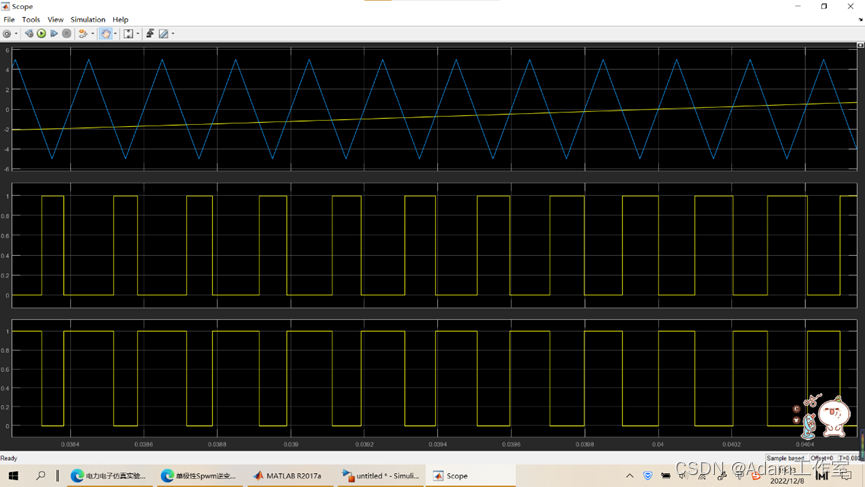
Task: Click the maximize-axes icon above the top plot
Action: coord(860,45)
